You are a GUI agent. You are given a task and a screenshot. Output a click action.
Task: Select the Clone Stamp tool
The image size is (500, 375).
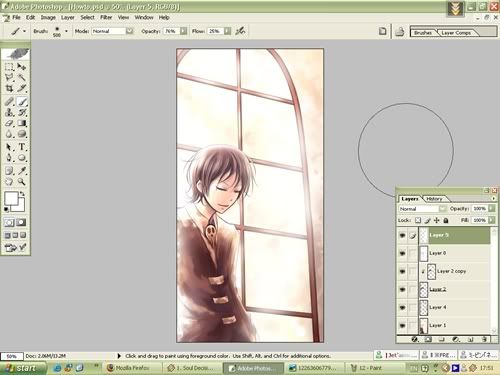click(9, 112)
